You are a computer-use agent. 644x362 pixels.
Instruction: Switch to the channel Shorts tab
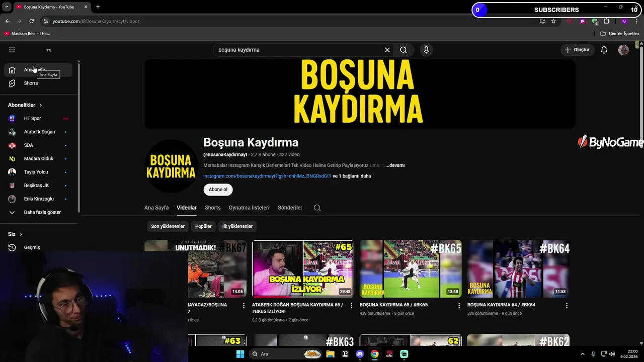coord(213,208)
